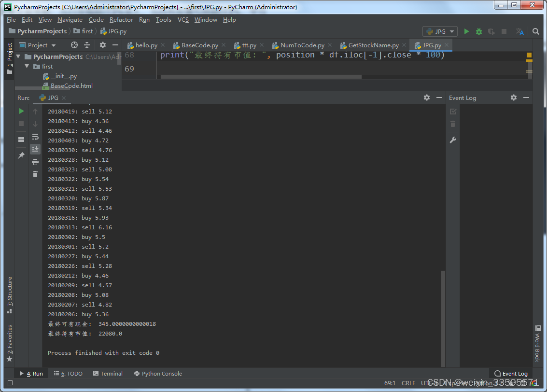Open the File menu

coord(11,19)
